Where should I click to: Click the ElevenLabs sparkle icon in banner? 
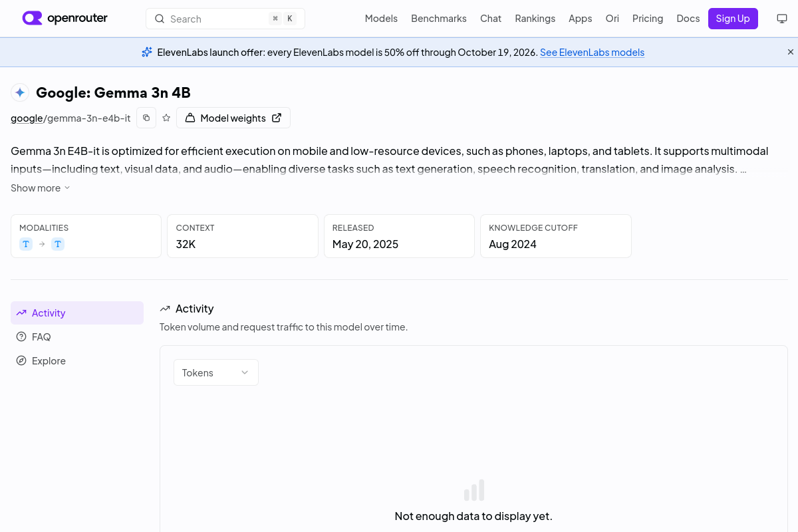(x=147, y=52)
